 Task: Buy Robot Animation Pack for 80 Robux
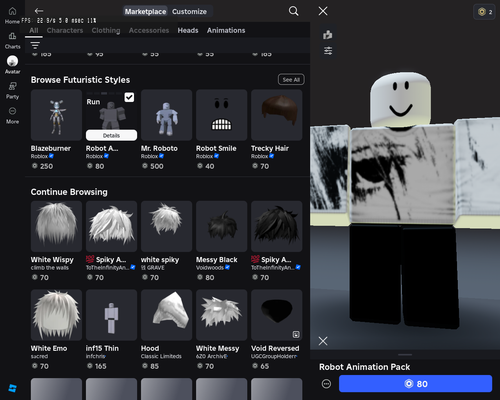(x=415, y=384)
